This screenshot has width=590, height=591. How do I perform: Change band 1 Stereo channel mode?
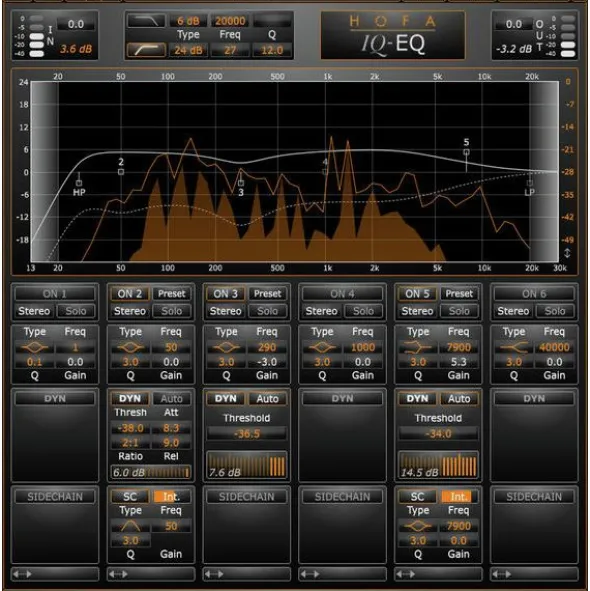tap(34, 311)
